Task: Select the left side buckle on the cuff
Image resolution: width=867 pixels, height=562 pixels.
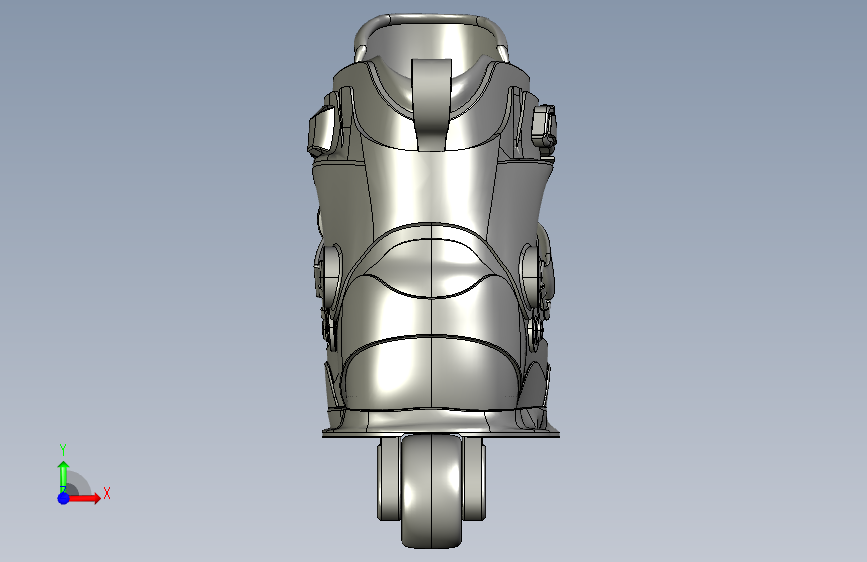Action: point(322,132)
